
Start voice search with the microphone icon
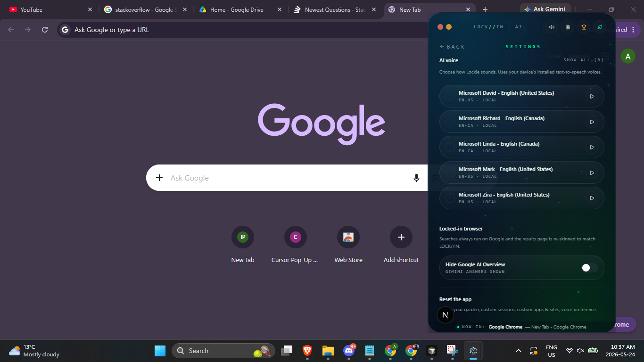[416, 178]
